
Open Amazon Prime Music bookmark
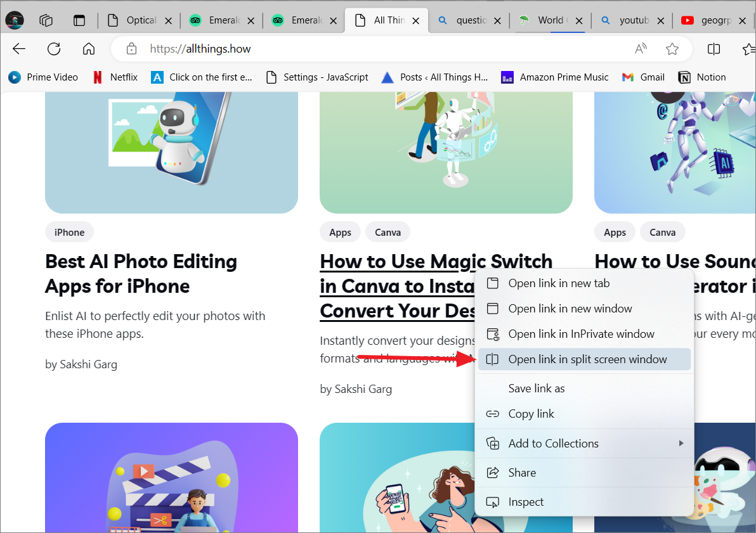click(555, 77)
